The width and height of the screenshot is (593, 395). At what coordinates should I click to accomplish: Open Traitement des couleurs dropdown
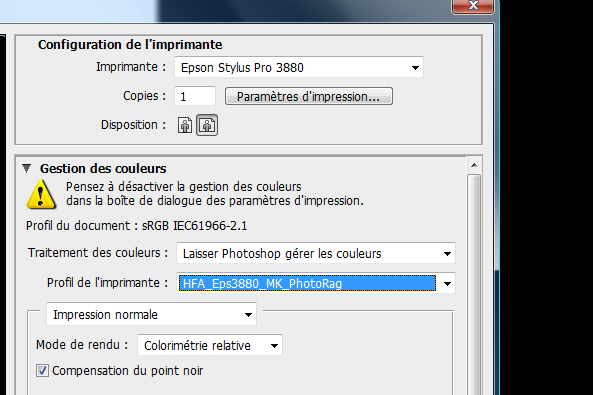447,253
